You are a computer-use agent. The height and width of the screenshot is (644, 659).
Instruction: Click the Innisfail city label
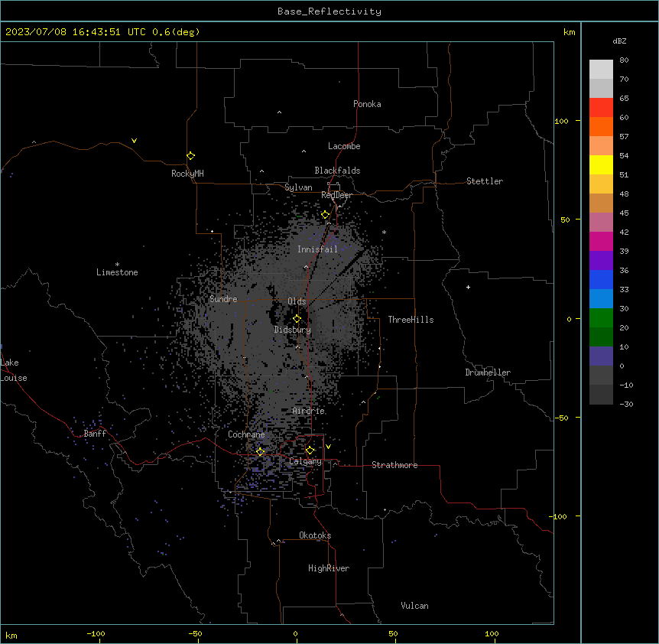pyautogui.click(x=318, y=249)
